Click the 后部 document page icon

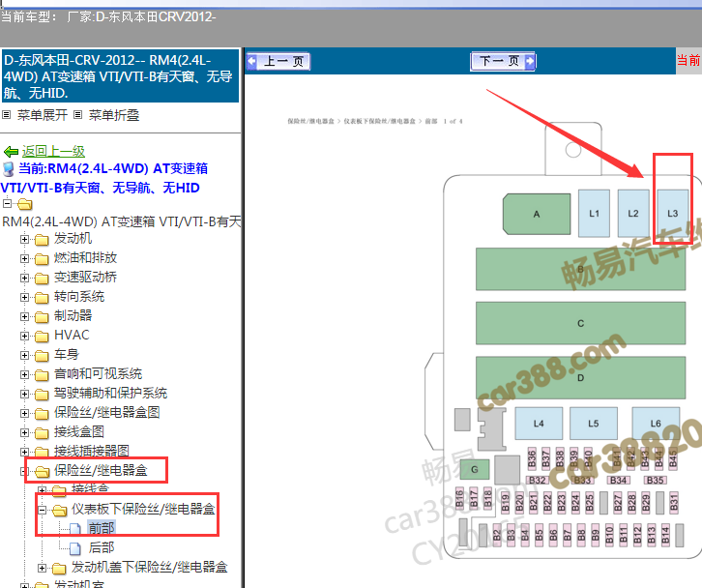[x=75, y=548]
